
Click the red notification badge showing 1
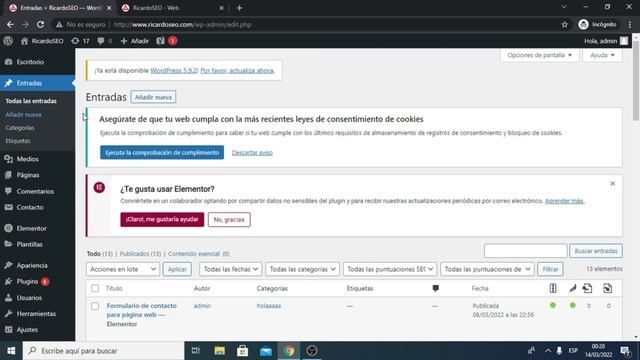[173, 41]
